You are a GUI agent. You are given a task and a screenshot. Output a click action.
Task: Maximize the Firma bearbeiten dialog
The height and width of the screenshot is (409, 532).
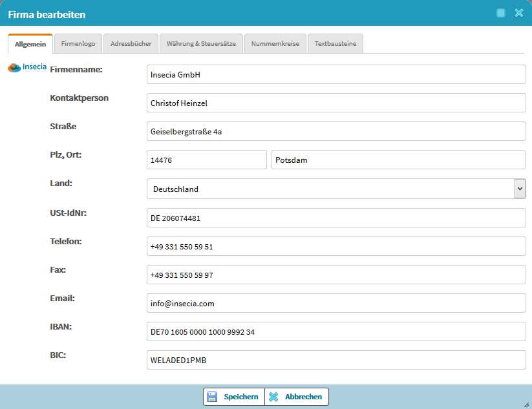pos(501,13)
